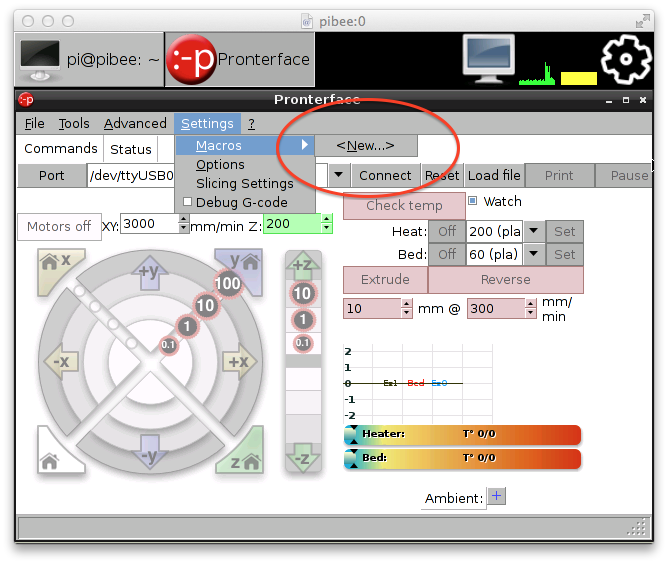The width and height of the screenshot is (668, 564).
Task: Select the 0.1 mm Z step
Action: (302, 343)
